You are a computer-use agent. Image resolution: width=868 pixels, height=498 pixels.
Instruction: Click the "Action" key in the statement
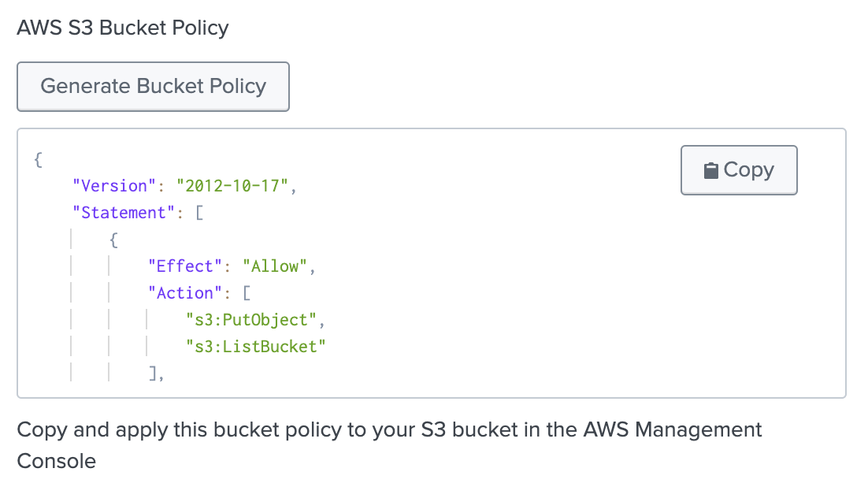[x=186, y=292]
